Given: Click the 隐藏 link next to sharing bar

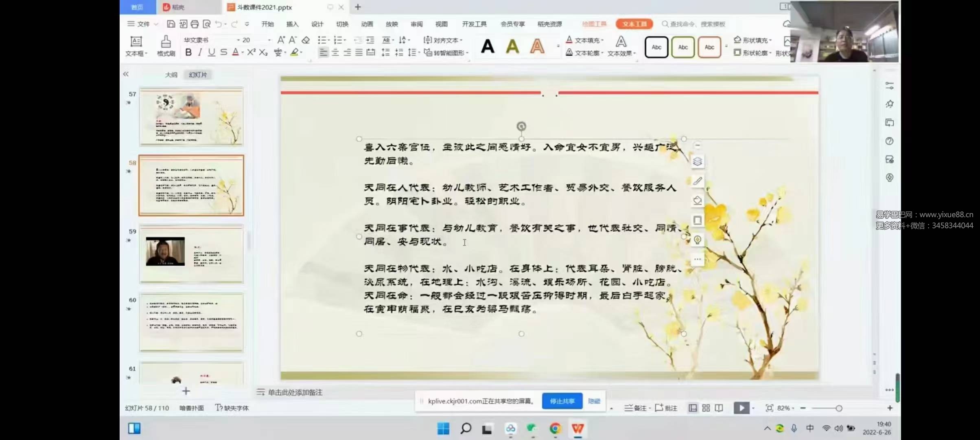Looking at the screenshot, I should (595, 401).
